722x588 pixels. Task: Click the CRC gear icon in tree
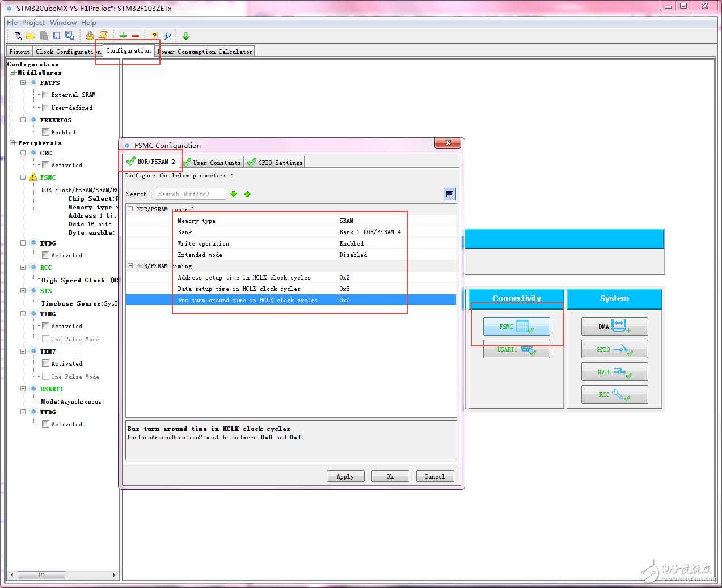tap(33, 153)
